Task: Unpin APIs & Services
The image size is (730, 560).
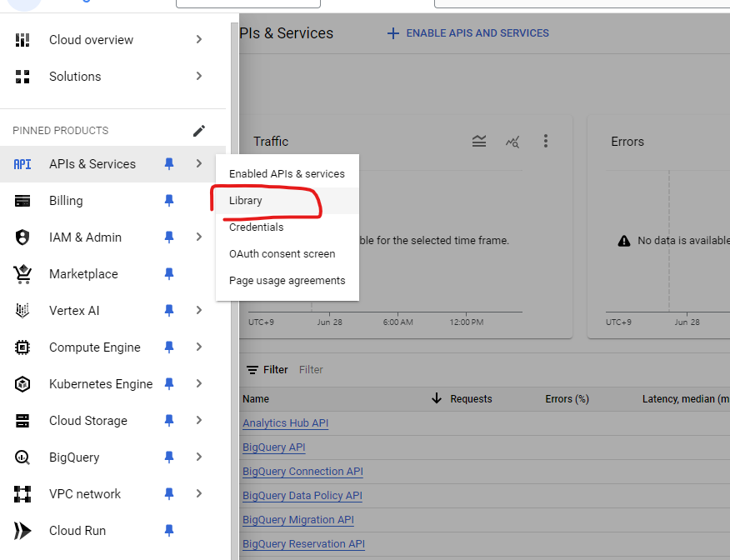Action: pos(169,164)
